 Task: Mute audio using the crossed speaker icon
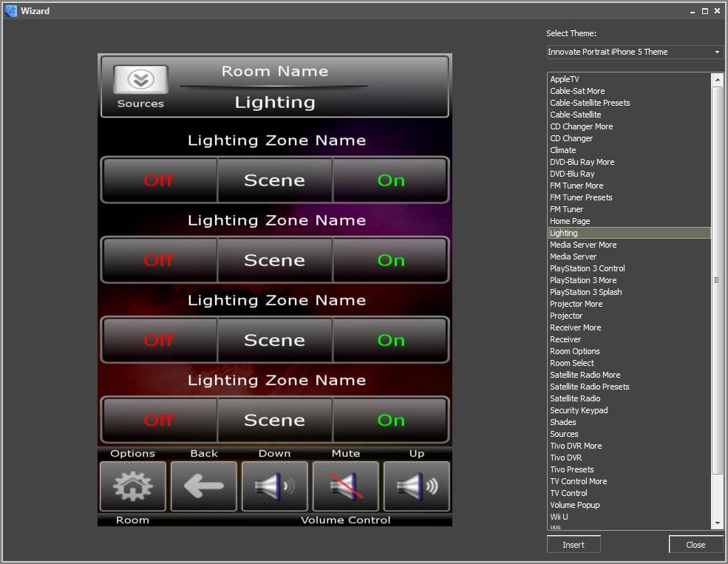[x=345, y=486]
